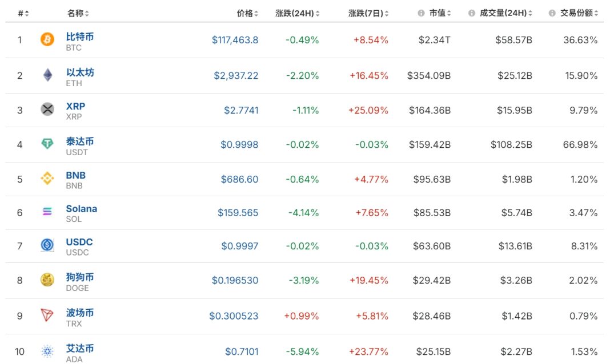Viewport: 610px width, 364px height.
Task: Click Ethereum's market cap $354.09B
Action: tap(429, 75)
